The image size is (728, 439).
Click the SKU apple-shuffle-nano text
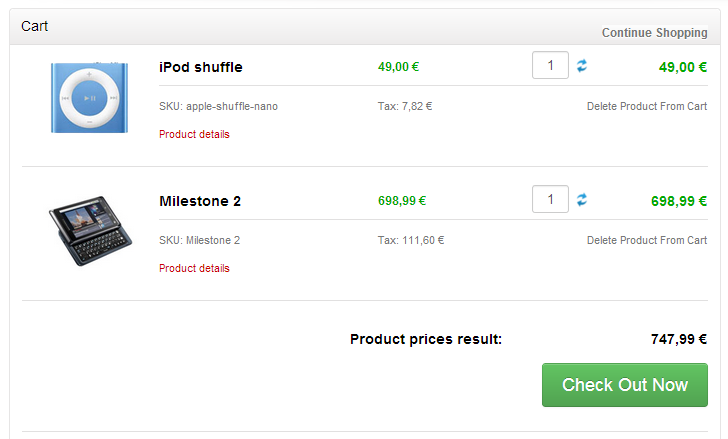(x=218, y=106)
